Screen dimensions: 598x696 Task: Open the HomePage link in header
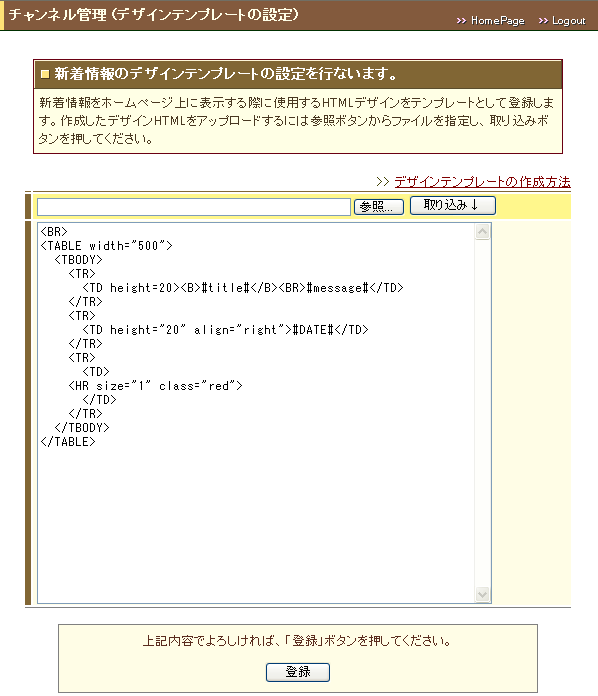point(497,20)
